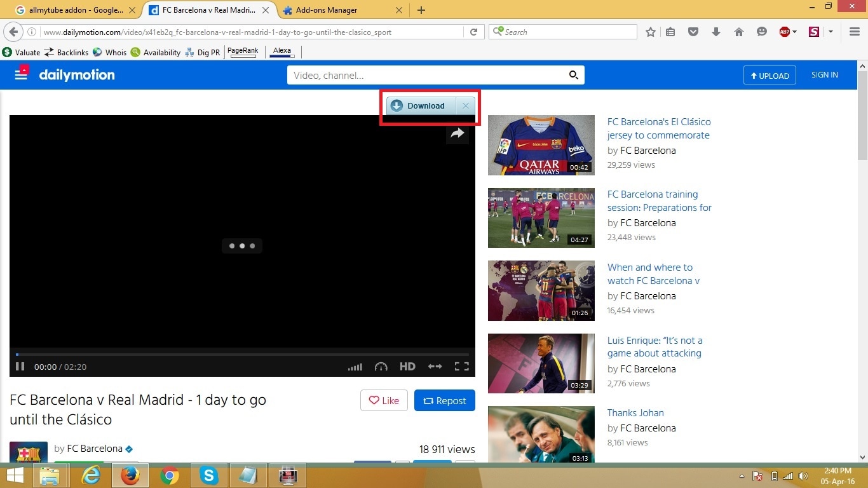Adjust the player volume bars

[355, 367]
